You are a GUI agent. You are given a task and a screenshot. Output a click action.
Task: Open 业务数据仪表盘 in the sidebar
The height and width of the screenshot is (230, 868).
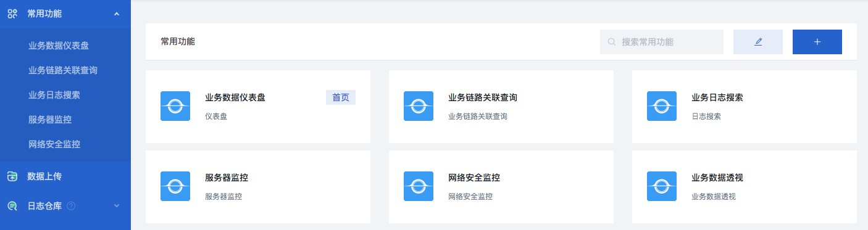point(59,46)
